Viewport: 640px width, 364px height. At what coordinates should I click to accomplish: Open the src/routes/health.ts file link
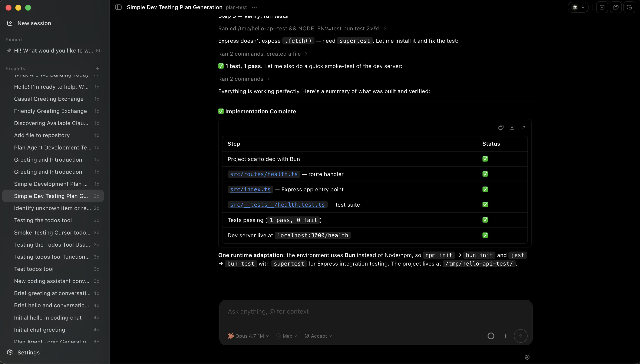(264, 174)
